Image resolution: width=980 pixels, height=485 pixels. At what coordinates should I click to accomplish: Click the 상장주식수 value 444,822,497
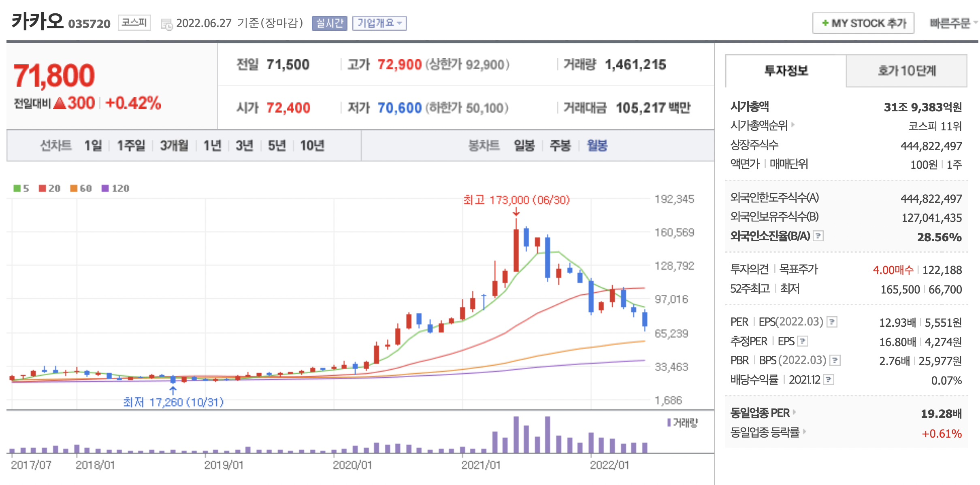point(931,146)
